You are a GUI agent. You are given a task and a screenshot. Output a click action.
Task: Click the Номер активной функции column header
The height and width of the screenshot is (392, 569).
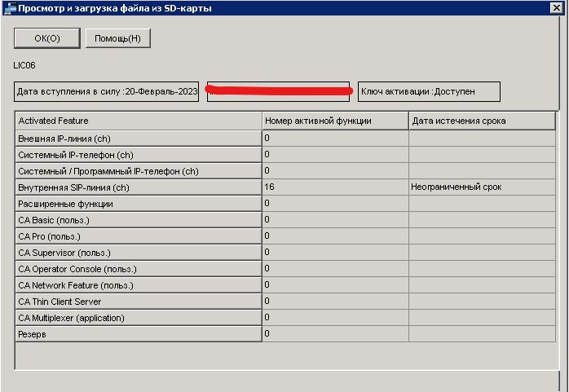[335, 121]
